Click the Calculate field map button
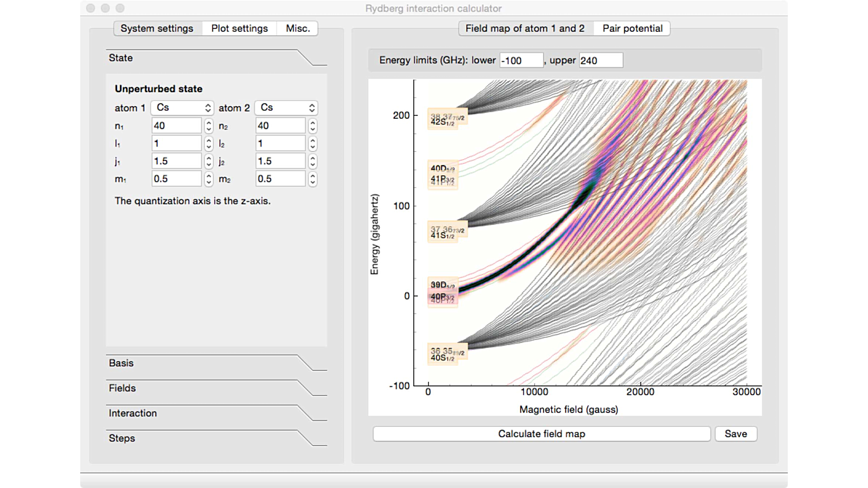 pyautogui.click(x=541, y=434)
